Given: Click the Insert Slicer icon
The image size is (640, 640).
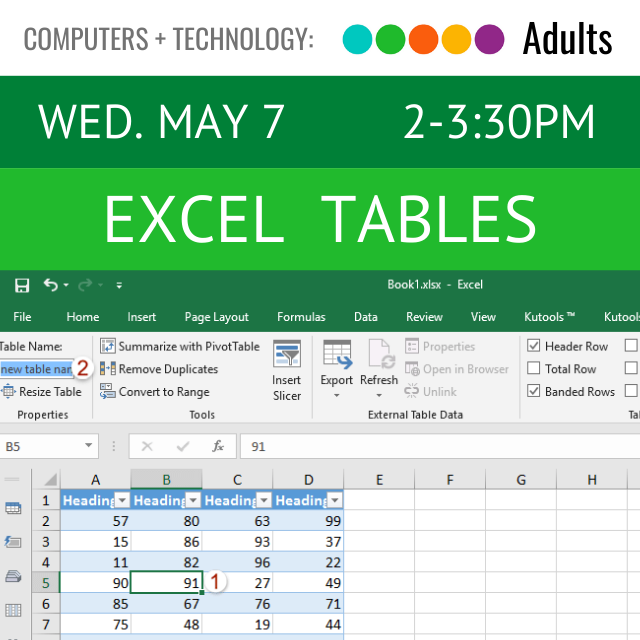Looking at the screenshot, I should point(287,357).
